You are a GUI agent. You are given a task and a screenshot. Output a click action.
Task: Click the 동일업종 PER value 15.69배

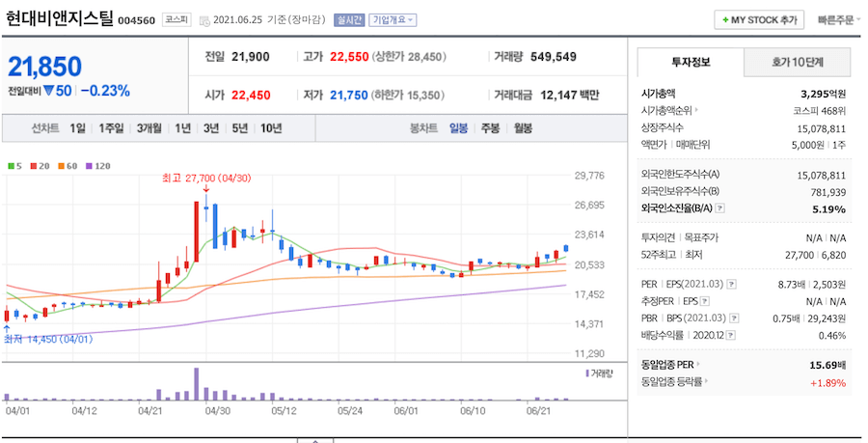pos(827,366)
